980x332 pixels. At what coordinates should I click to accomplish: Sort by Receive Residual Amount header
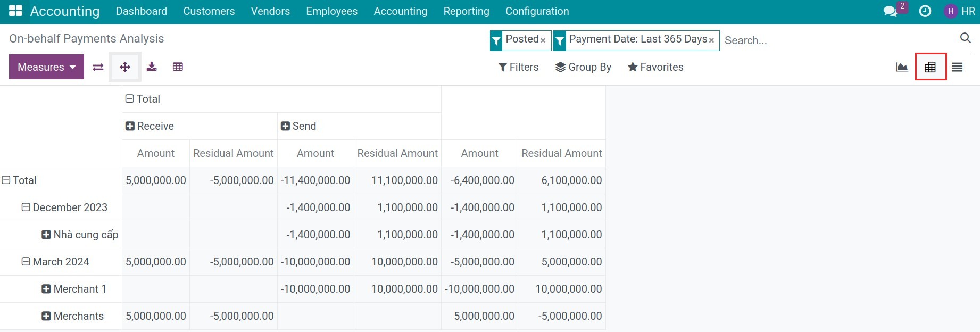click(234, 153)
